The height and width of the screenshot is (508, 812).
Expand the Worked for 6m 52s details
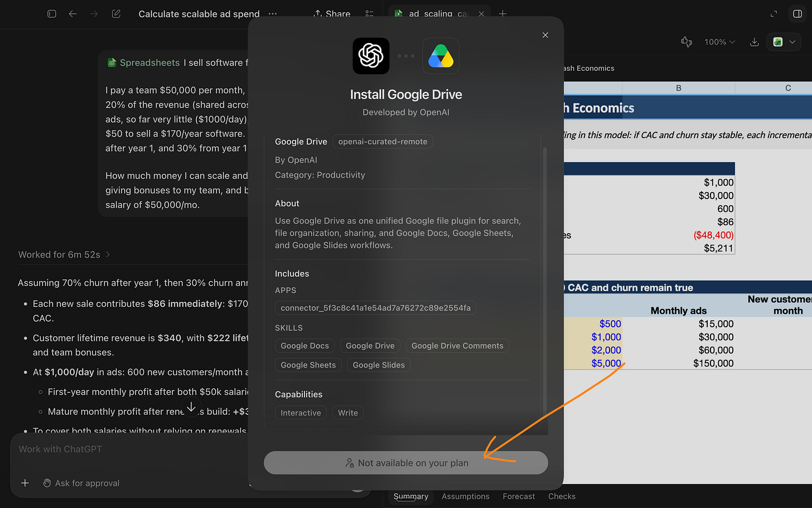click(64, 255)
